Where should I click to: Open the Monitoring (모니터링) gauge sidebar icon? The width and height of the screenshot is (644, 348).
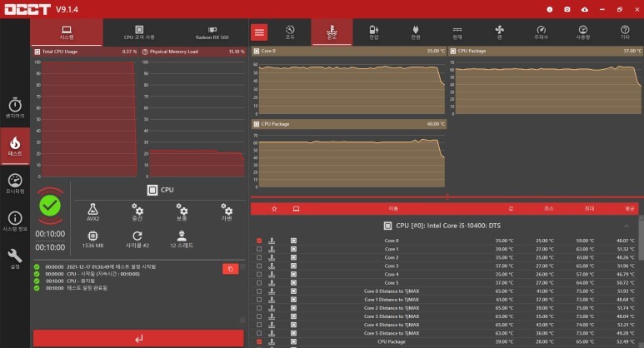tap(15, 183)
